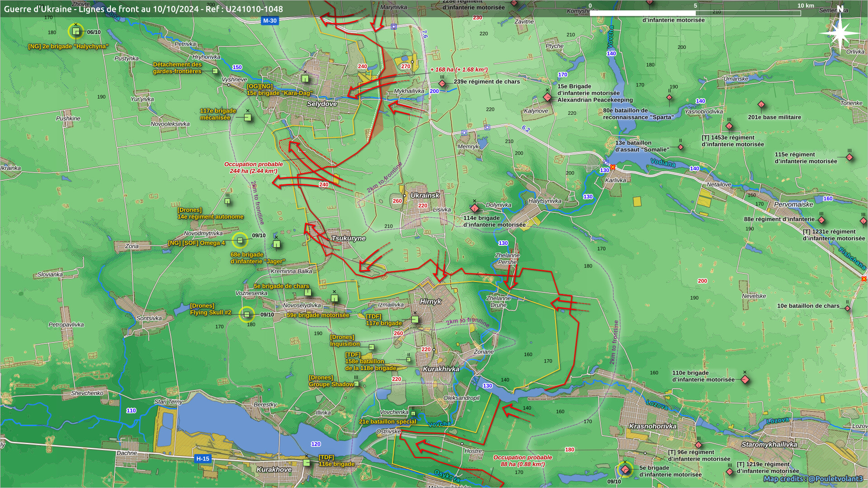Image resolution: width=868 pixels, height=488 pixels.
Task: Click the 2e brigade Halychyna unit marker
Action: click(76, 31)
